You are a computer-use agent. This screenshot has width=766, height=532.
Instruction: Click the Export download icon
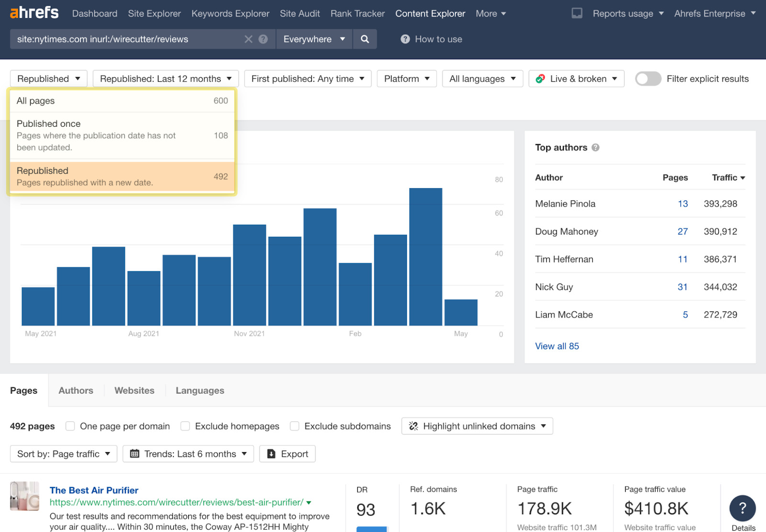(x=271, y=454)
